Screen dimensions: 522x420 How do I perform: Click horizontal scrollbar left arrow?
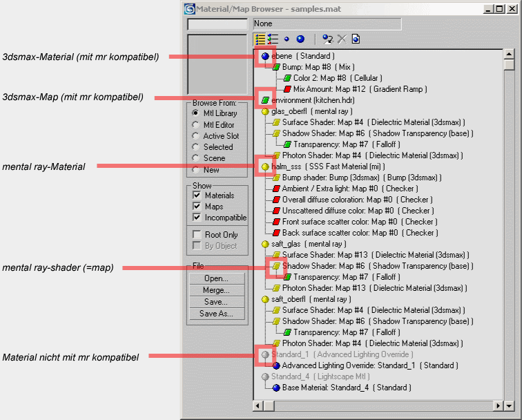pyautogui.click(x=258, y=405)
